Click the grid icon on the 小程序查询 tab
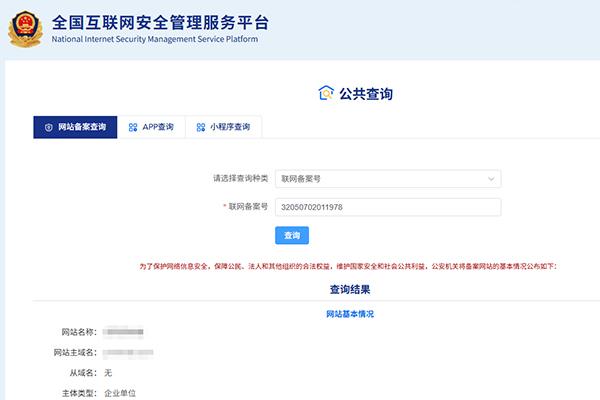This screenshot has width=600, height=400. pos(200,128)
